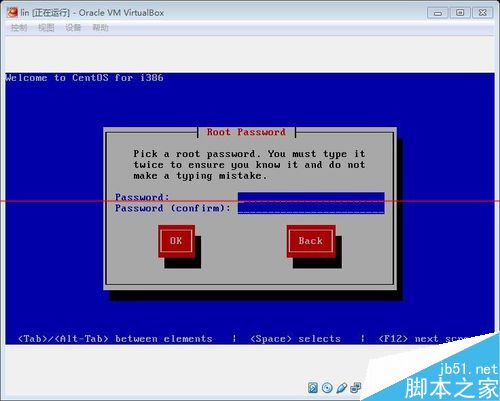Open the network adapters status icon
The image size is (500, 401).
pos(356,387)
